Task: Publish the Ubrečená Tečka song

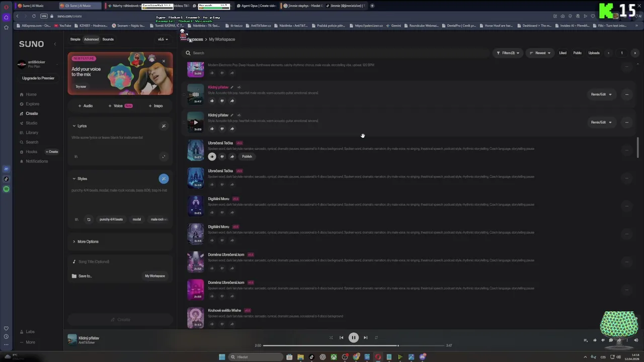Action: 247,156
